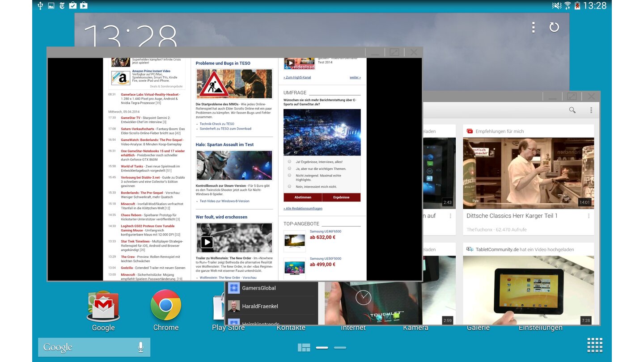
Task: Tap the Samsung UE46F6500 TV image
Action: 295,241
